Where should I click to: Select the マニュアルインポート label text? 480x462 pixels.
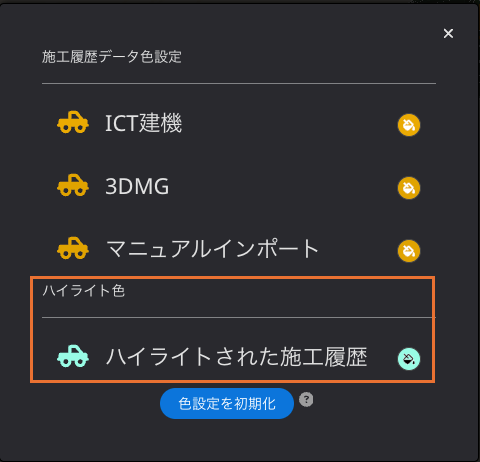212,249
